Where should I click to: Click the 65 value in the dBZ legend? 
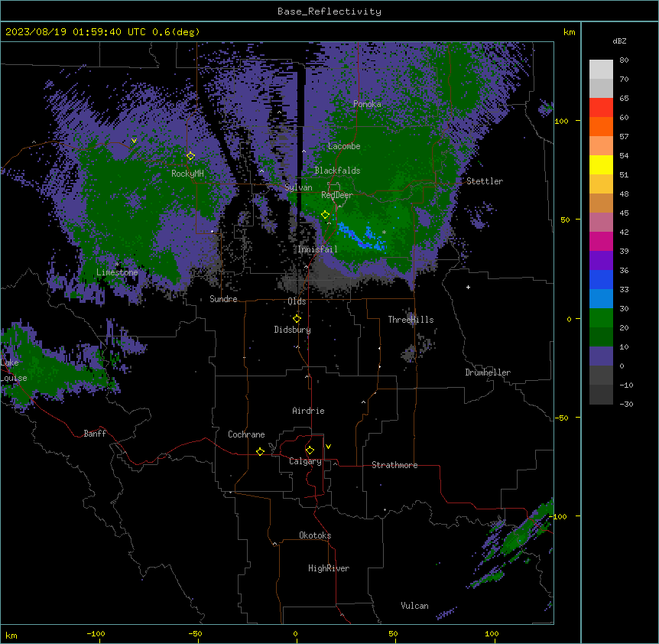click(x=624, y=99)
